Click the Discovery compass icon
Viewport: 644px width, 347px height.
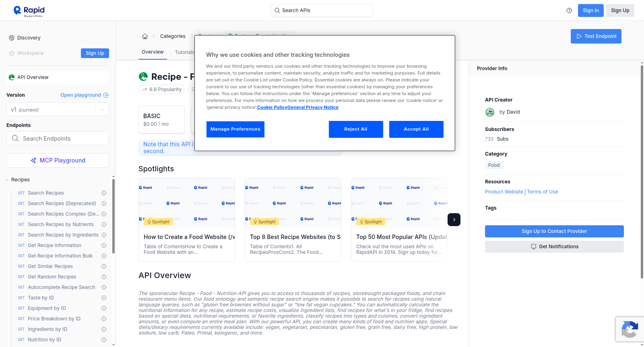pyautogui.click(x=12, y=38)
